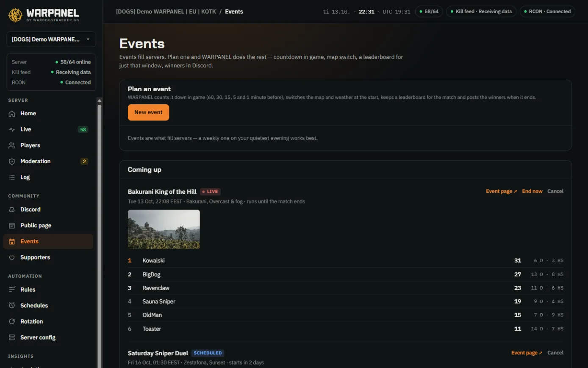
Task: Open Discord via the sidebar icon
Action: click(12, 209)
